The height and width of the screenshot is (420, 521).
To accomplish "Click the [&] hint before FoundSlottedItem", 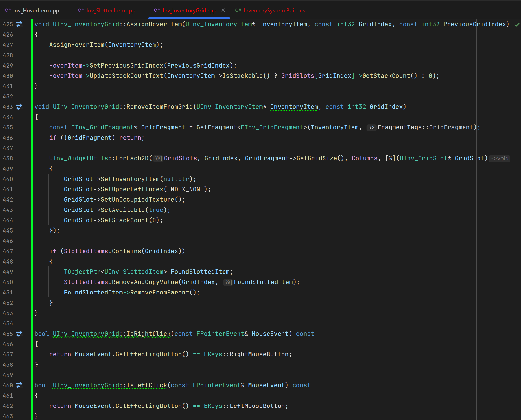I will click(x=228, y=282).
